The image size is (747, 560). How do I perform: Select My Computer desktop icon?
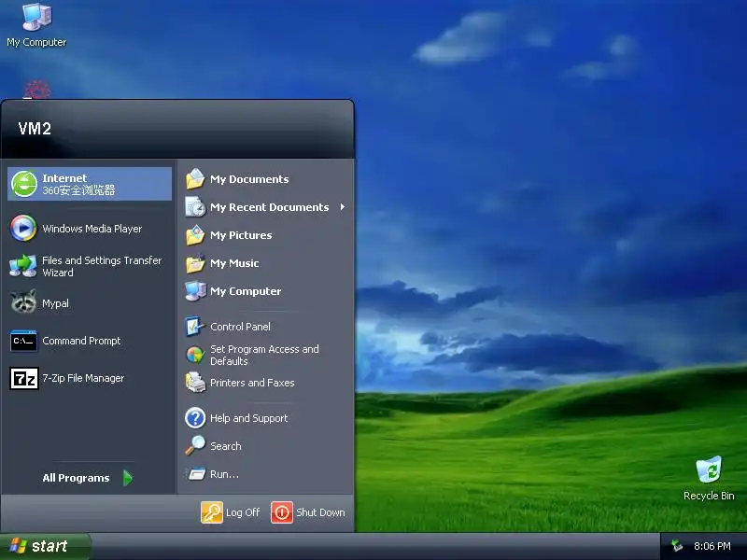(36, 17)
